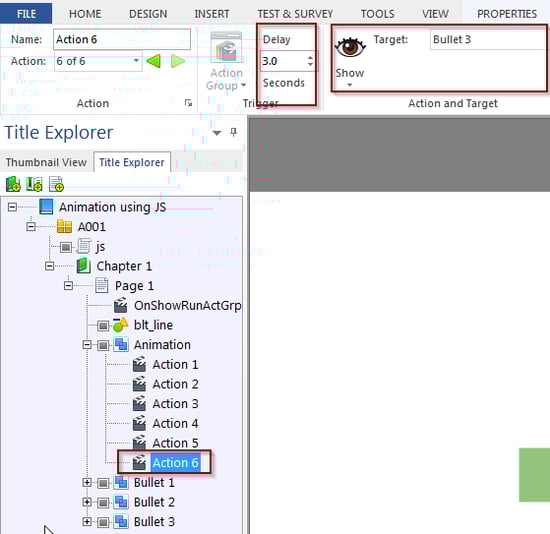Click the first green add icon under tabs
This screenshot has width=550, height=534.
(13, 184)
